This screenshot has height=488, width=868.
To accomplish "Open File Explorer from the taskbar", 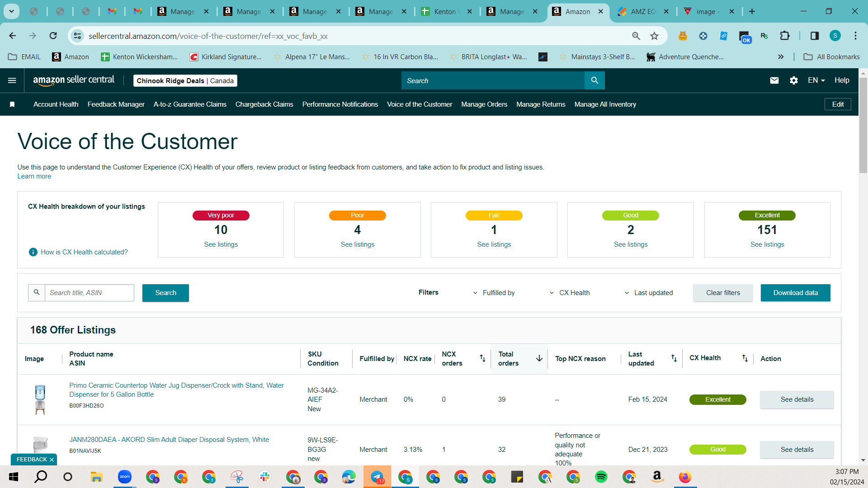I will (96, 477).
